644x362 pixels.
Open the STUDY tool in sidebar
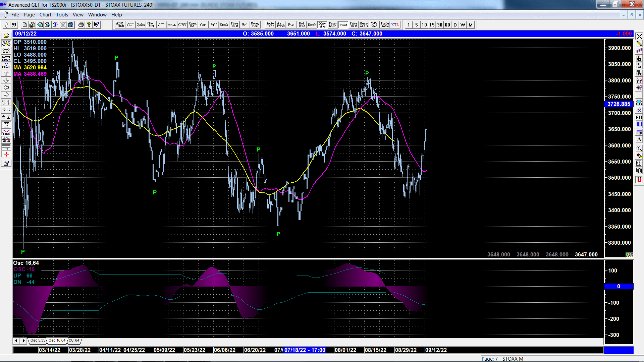click(6, 58)
